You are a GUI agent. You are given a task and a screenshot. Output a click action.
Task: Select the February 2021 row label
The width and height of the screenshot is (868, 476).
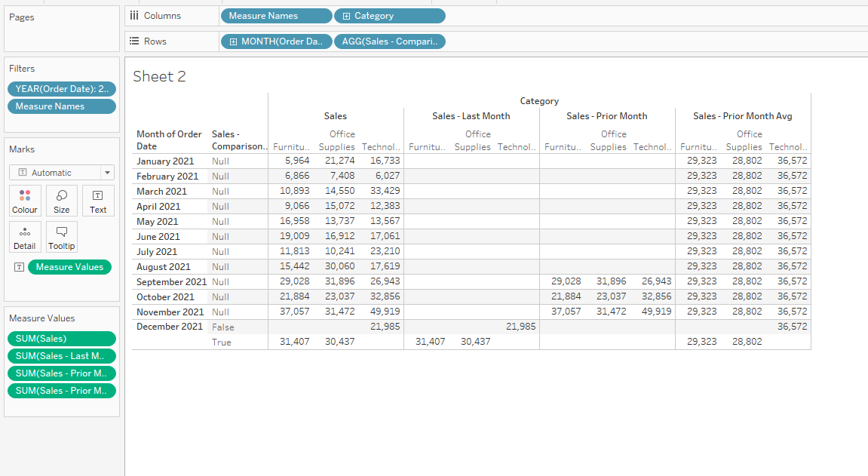167,176
